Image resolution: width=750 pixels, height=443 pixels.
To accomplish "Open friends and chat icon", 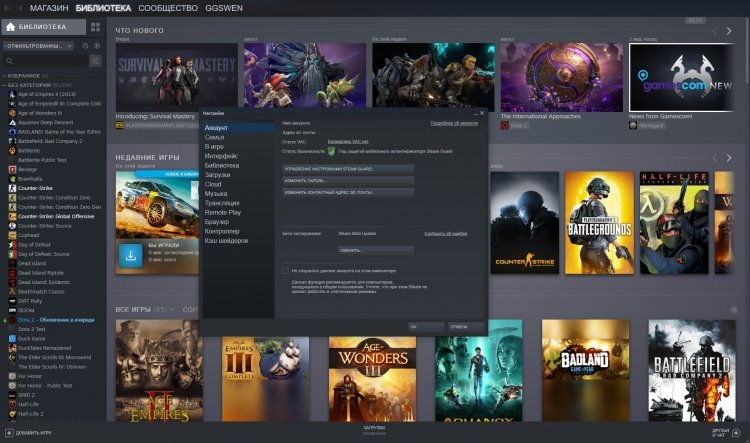I will tap(736, 433).
